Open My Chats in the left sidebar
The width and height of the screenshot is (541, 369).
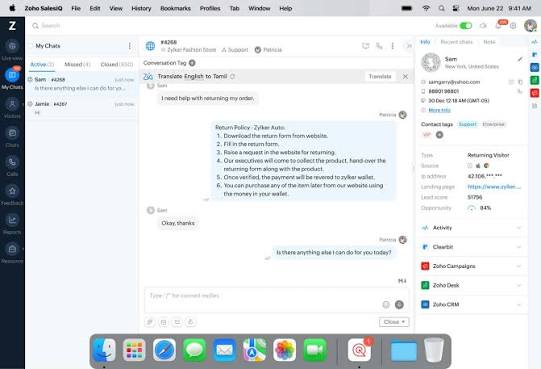(x=12, y=79)
